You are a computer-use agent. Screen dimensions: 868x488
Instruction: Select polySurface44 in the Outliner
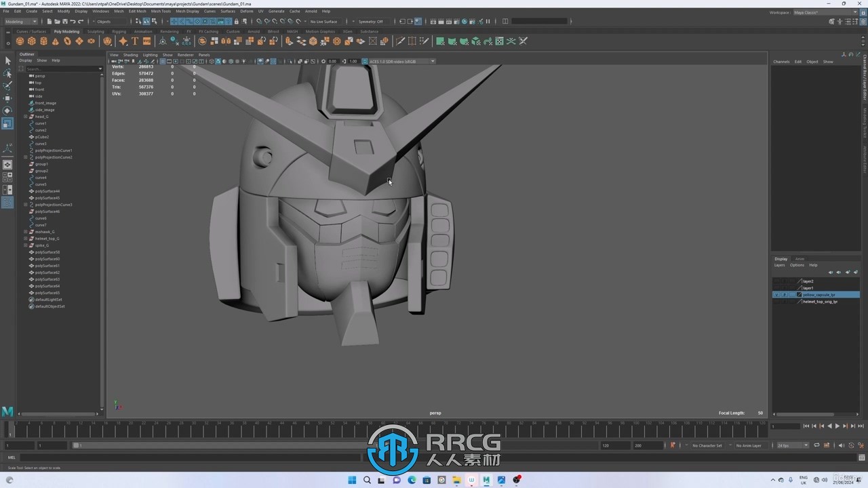tap(47, 191)
